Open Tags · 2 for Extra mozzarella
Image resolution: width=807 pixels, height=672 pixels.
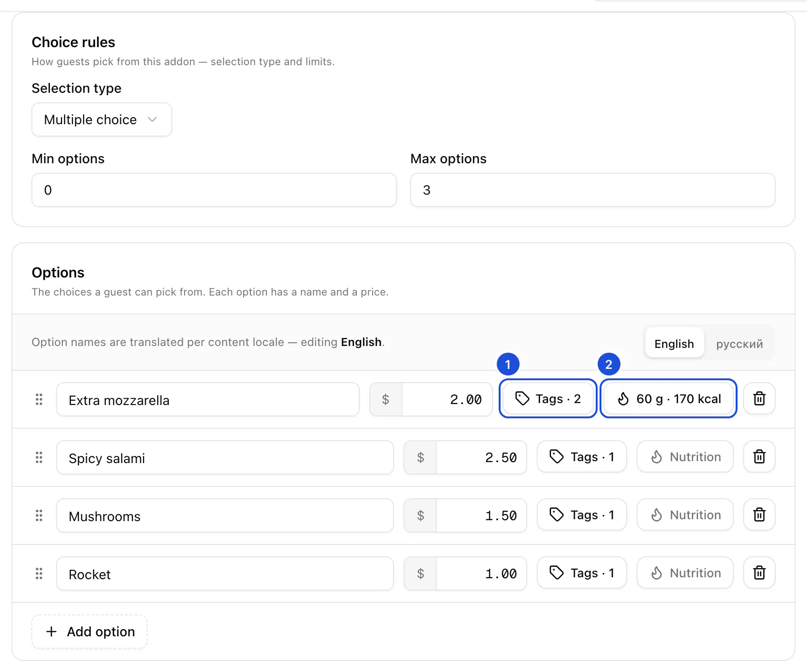[x=548, y=398]
